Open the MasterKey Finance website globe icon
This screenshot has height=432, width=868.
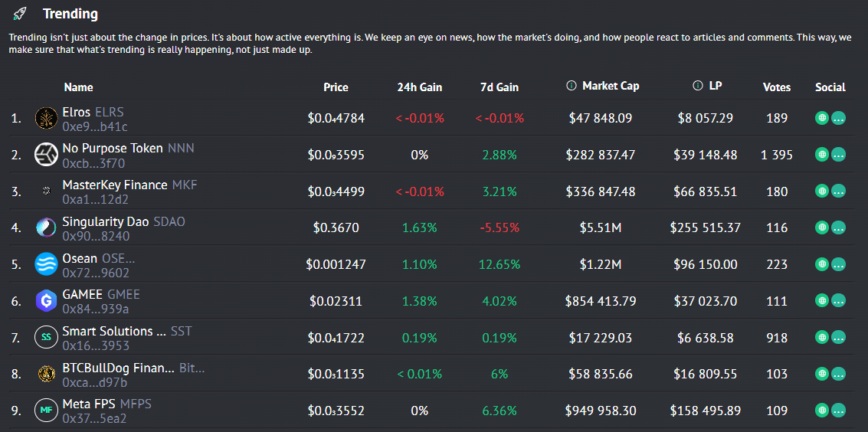pos(822,191)
